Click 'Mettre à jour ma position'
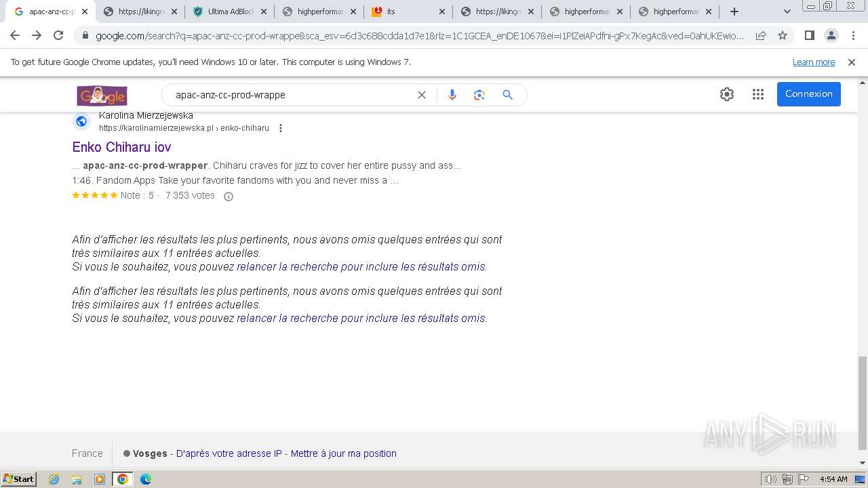Viewport: 868px width, 488px height. point(343,453)
